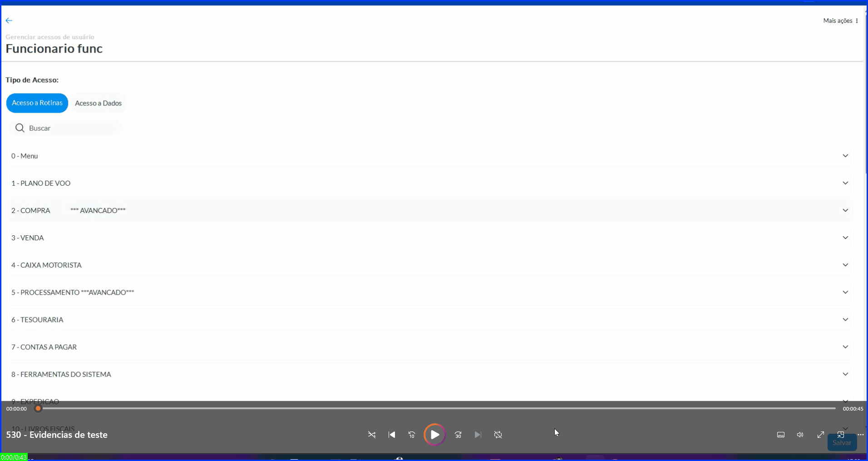Click '7 - CONTAS A PAGAR' text
This screenshot has width=868, height=461.
pos(44,347)
